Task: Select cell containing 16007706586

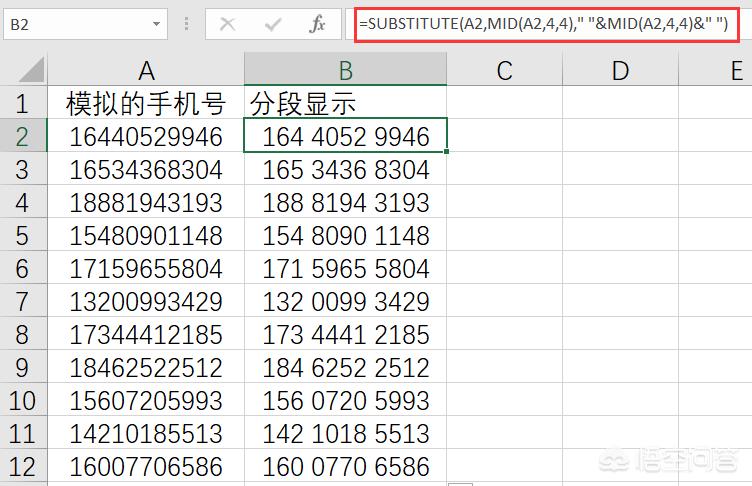Action: point(146,466)
